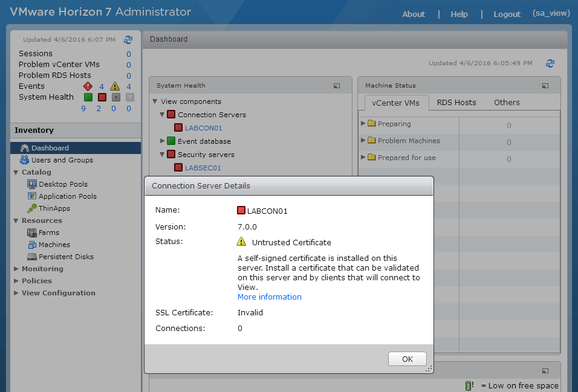Select Desktop Pools in Catalog
This screenshot has height=392, width=578.
click(63, 184)
